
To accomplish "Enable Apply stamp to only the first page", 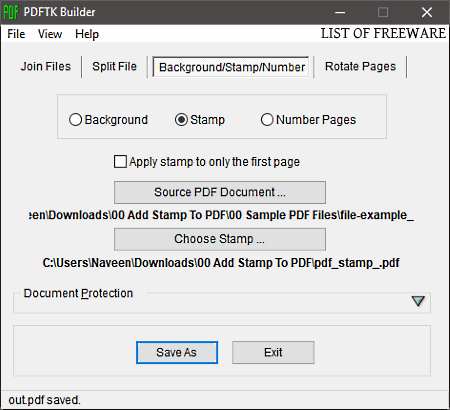I will (x=207, y=162).
